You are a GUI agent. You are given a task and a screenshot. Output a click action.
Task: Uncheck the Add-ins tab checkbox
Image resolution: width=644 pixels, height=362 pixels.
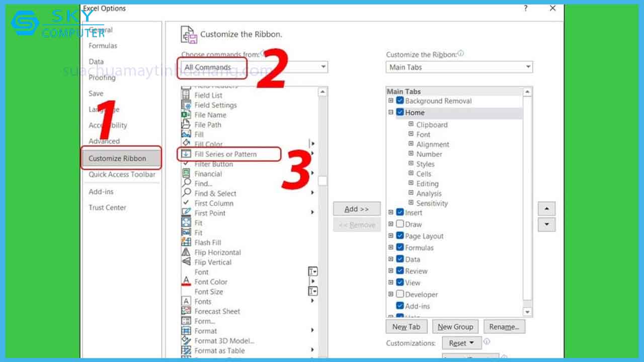[400, 305]
